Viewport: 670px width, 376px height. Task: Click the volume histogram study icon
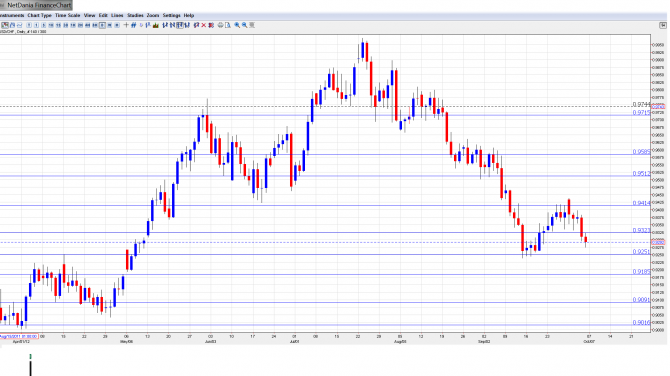pyautogui.click(x=156, y=25)
